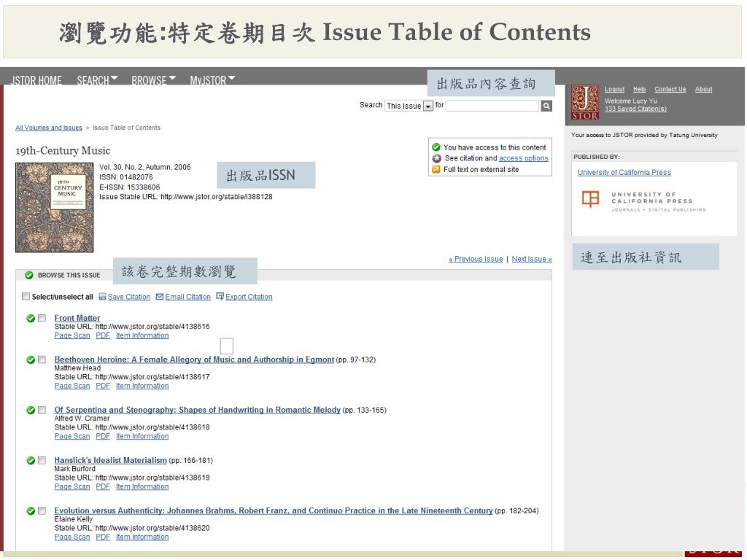Image resolution: width=747 pixels, height=560 pixels.
Task: Click the Email Citation envelope icon
Action: [x=160, y=297]
